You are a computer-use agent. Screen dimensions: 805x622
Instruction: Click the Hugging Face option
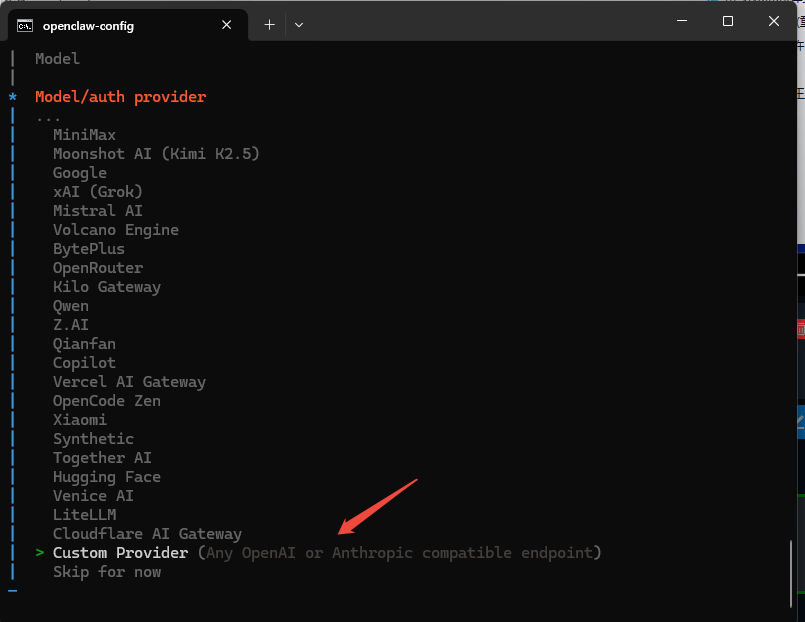[x=107, y=477]
